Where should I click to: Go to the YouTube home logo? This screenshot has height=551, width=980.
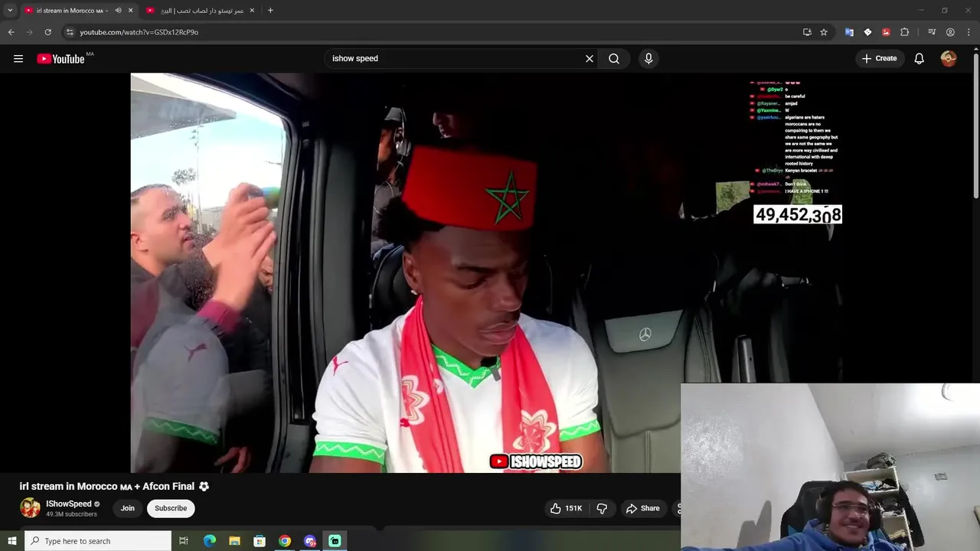tap(60, 59)
